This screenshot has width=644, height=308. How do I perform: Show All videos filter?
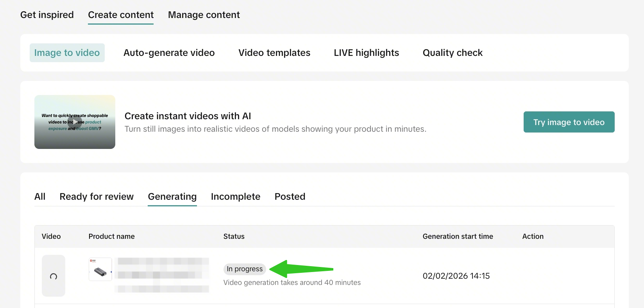pyautogui.click(x=40, y=197)
